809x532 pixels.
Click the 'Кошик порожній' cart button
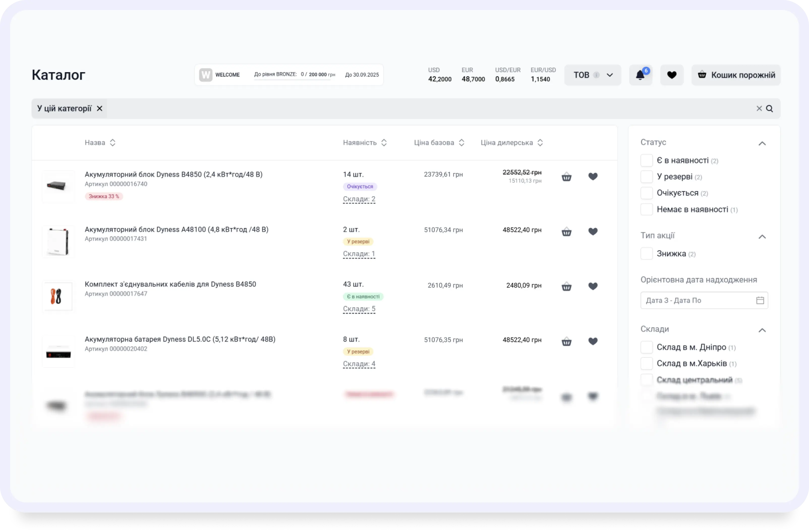coord(736,75)
